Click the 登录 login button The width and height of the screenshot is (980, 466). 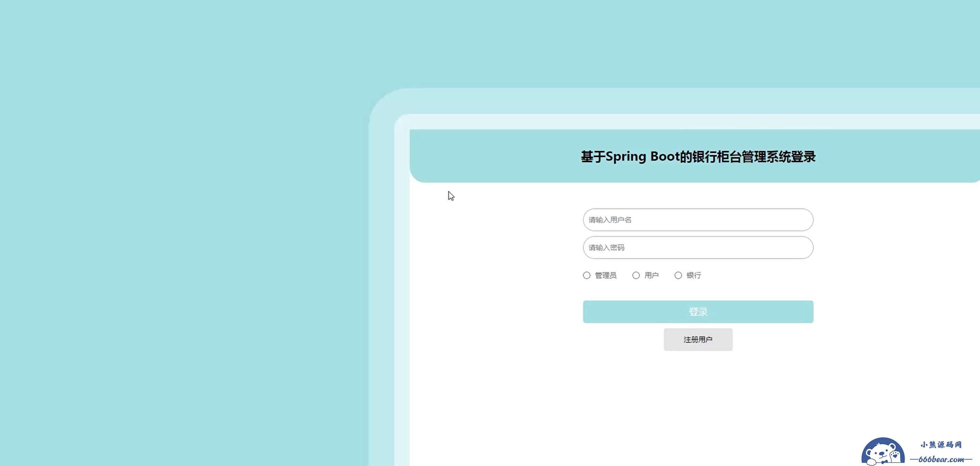point(698,312)
